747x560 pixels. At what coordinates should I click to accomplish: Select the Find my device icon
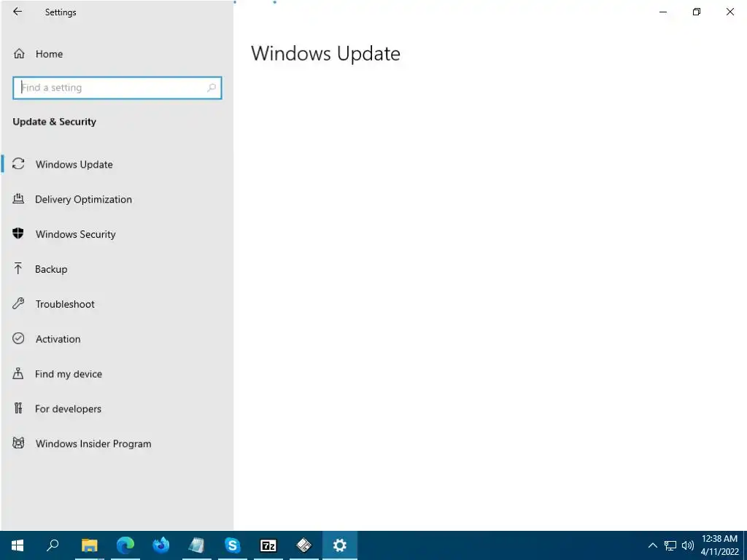18,373
